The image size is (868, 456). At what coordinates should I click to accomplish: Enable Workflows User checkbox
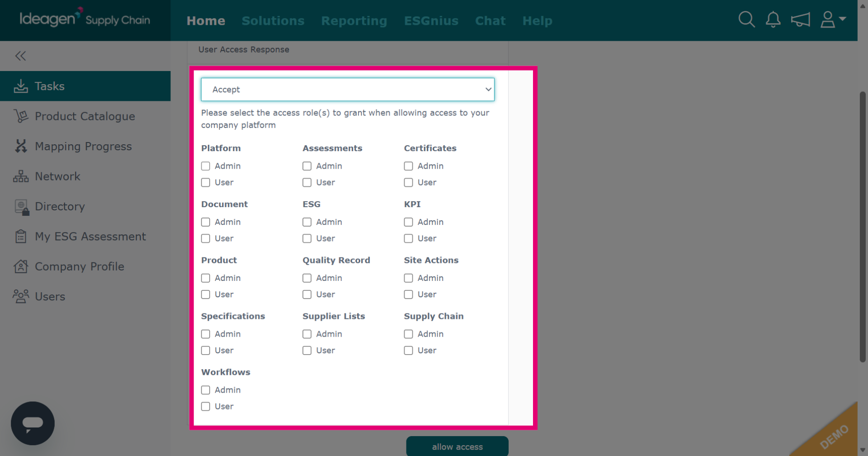tap(206, 406)
